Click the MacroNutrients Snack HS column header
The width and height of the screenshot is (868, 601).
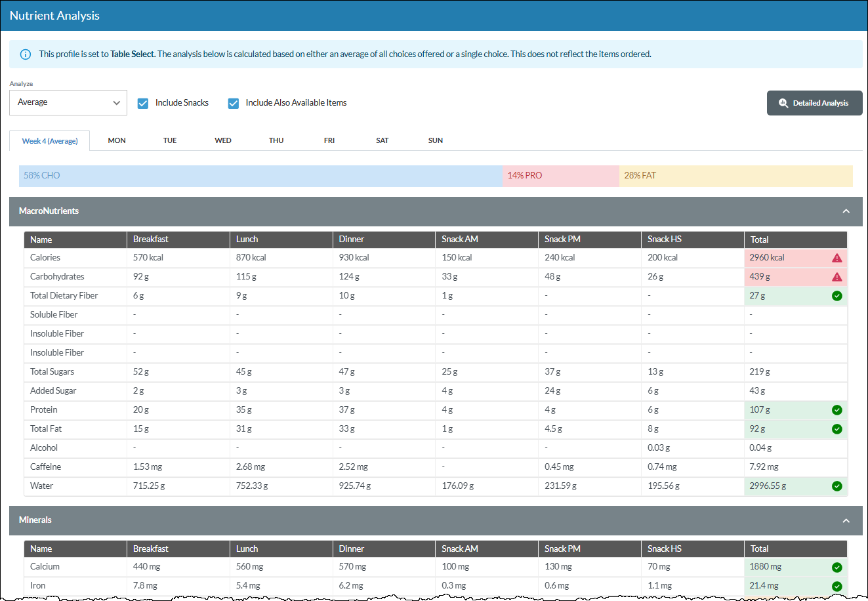pyautogui.click(x=693, y=239)
